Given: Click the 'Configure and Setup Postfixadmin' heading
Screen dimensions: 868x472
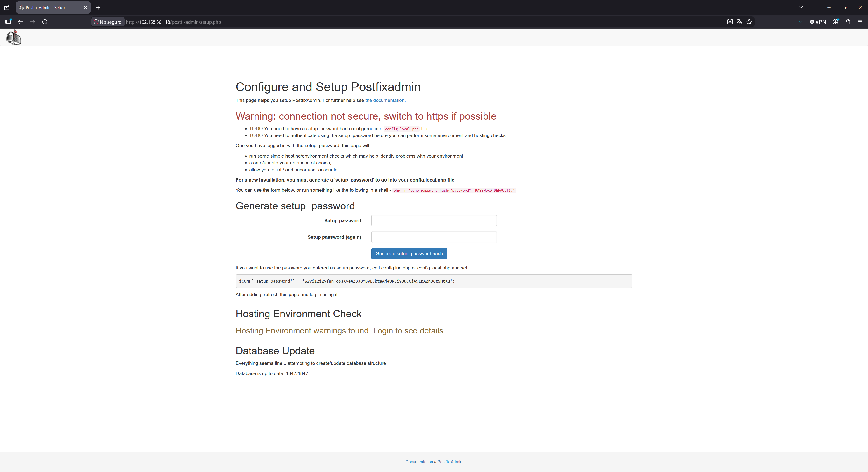Looking at the screenshot, I should point(328,87).
